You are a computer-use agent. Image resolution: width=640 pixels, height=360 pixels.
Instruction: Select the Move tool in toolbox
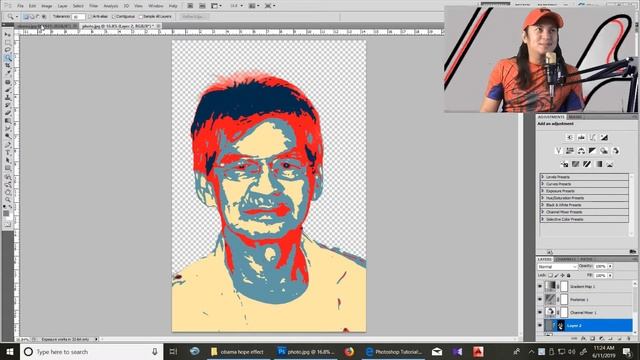[8, 35]
